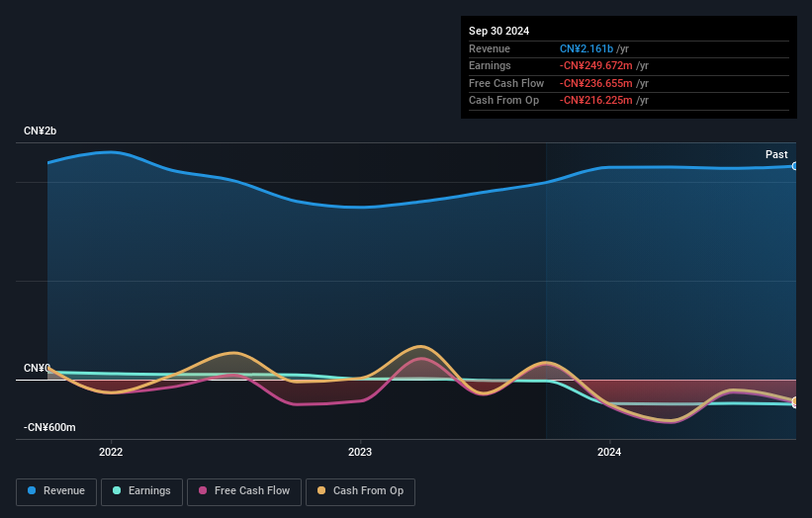Click the 2024 x-axis label
Screen dimensions: 812x518
point(609,452)
